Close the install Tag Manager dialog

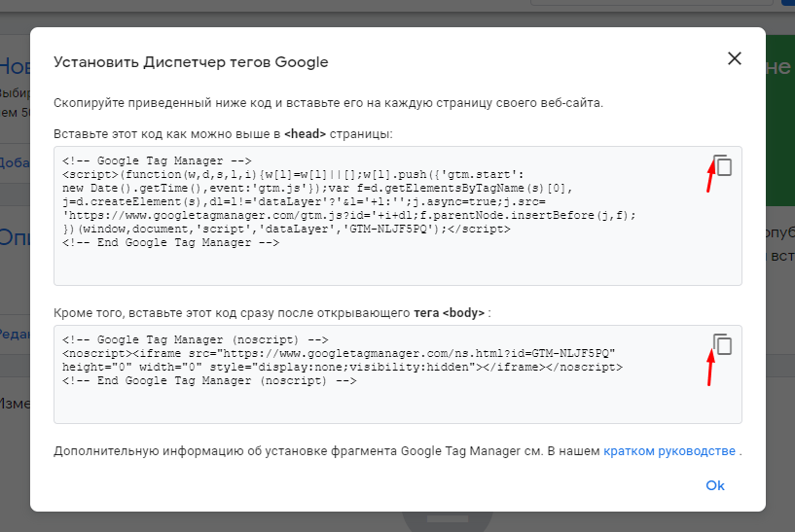coord(734,58)
